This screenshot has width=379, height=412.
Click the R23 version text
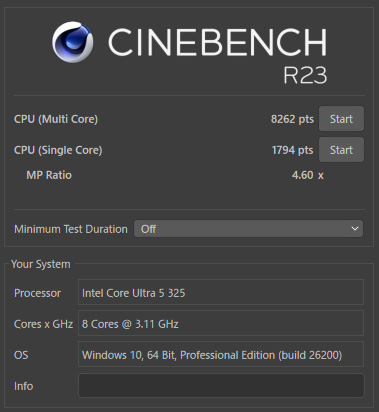pos(305,75)
